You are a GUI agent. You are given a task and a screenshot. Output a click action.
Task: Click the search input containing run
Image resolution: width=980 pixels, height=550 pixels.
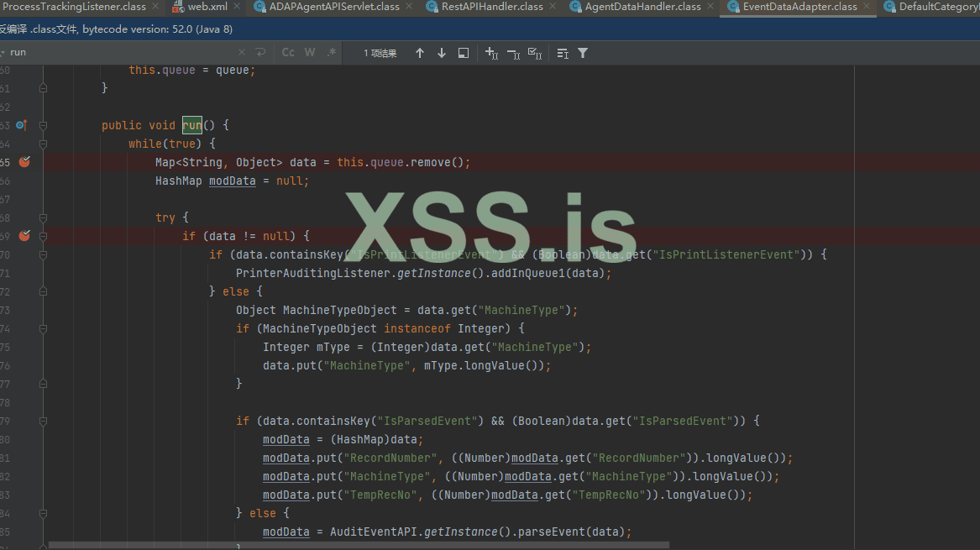click(x=122, y=53)
